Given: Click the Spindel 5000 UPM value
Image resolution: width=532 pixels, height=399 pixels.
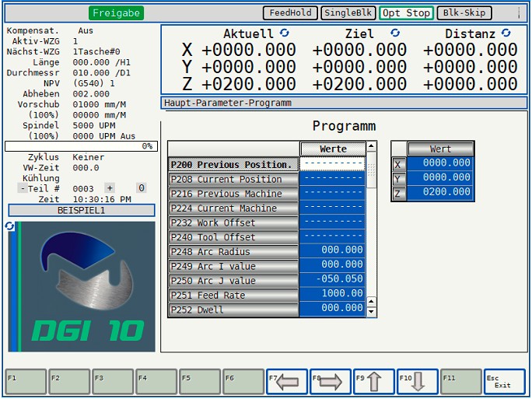Looking at the screenshot, I should point(94,125).
